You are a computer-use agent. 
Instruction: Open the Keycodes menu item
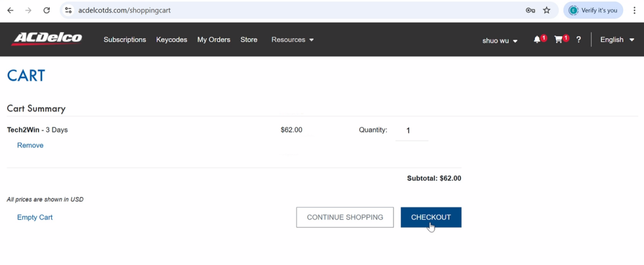(x=172, y=40)
